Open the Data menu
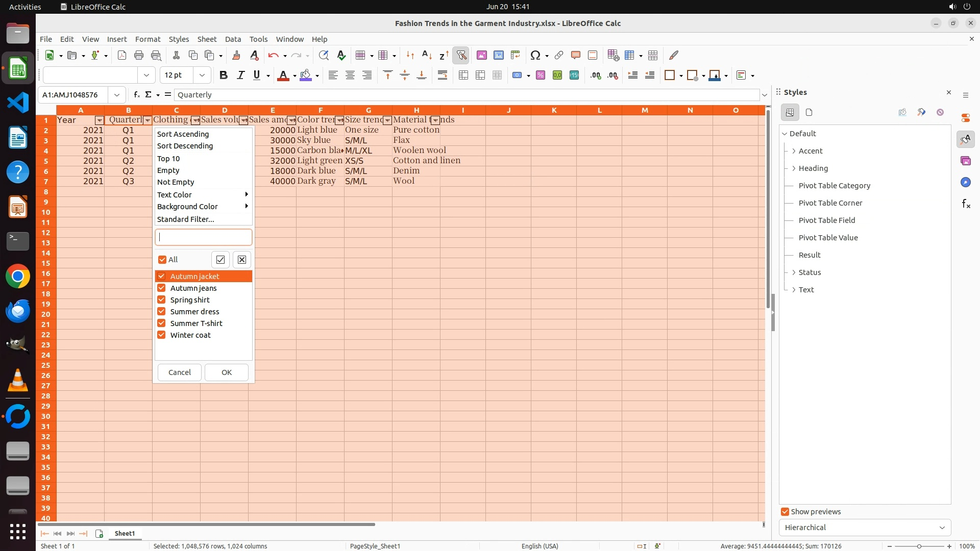 click(233, 39)
